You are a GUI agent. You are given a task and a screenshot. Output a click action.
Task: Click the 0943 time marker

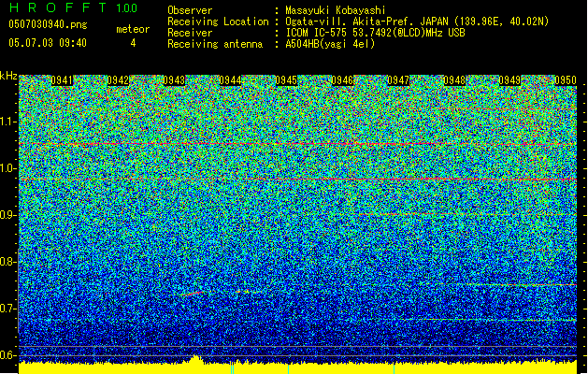click(x=175, y=80)
